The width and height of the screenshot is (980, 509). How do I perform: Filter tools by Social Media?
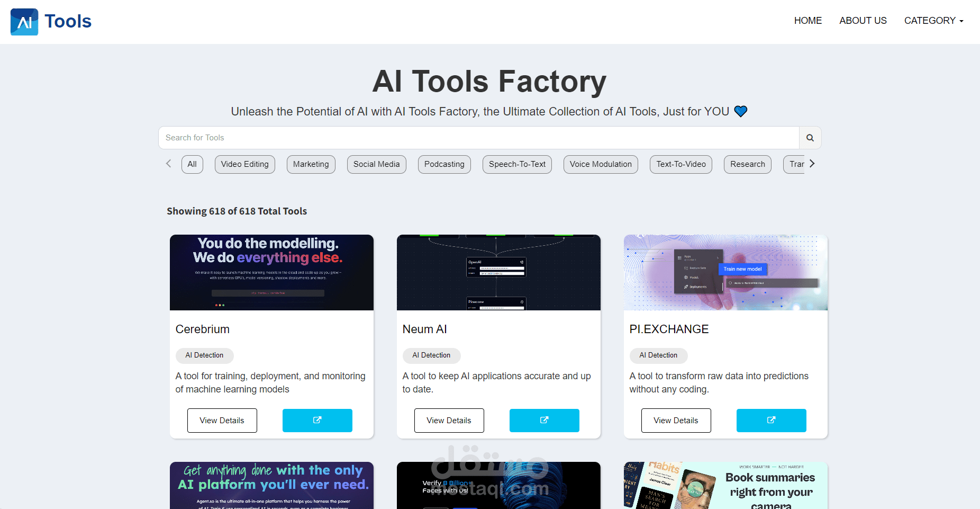pos(377,164)
